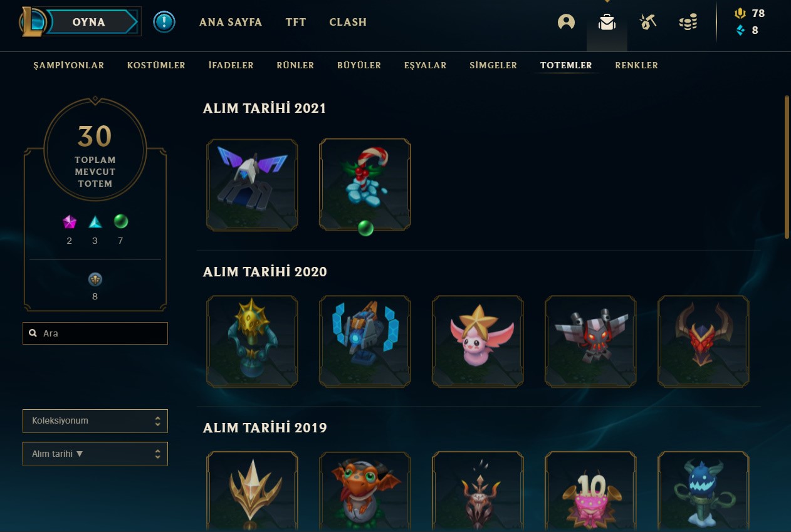Open the profile icon in top bar
791x532 pixels.
coord(566,22)
